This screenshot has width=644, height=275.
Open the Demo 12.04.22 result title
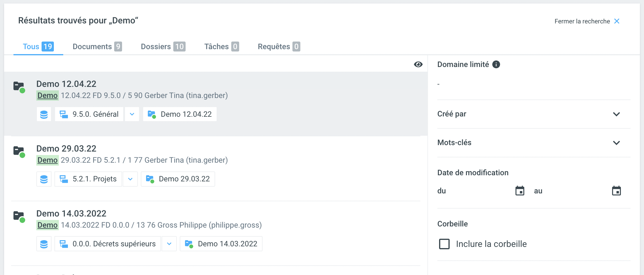(x=66, y=84)
